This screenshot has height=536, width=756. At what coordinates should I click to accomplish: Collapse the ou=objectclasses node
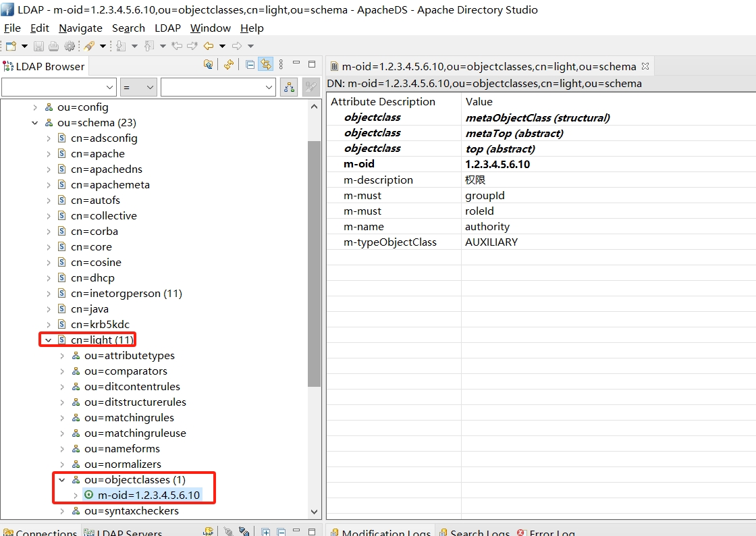pos(61,480)
